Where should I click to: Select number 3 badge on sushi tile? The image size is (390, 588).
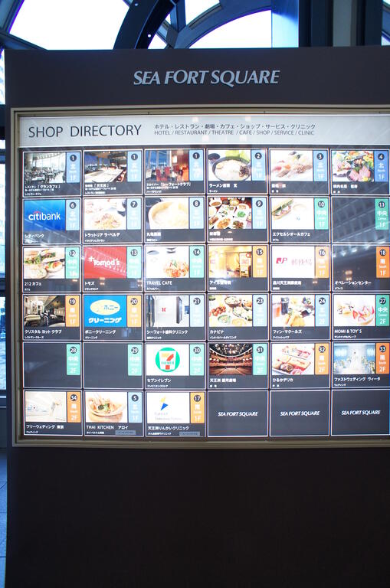click(320, 165)
